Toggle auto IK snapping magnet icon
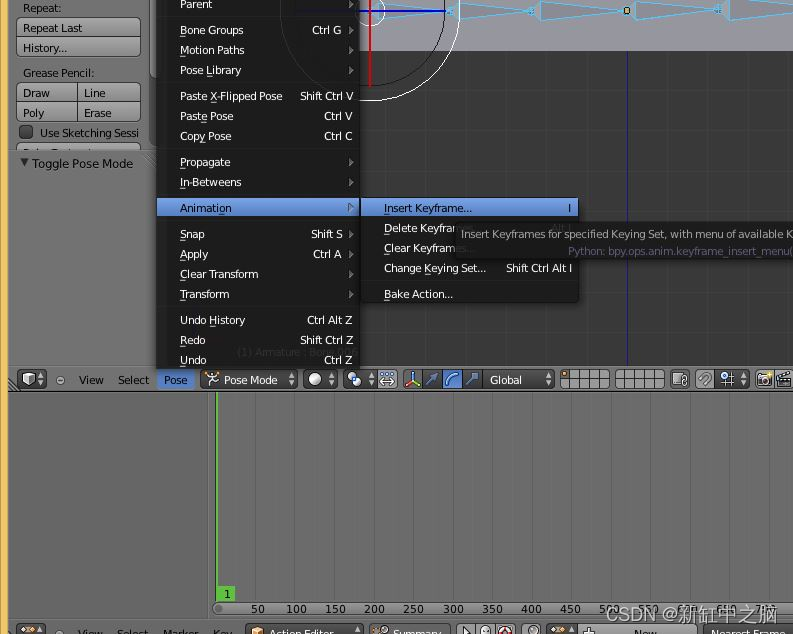Image resolution: width=793 pixels, height=634 pixels. point(704,379)
